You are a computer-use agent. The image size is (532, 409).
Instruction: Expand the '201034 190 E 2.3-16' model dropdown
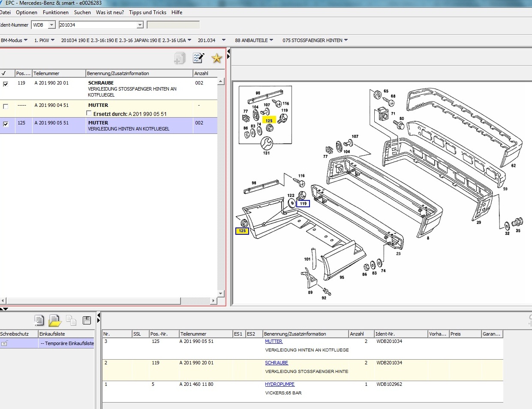click(x=126, y=40)
